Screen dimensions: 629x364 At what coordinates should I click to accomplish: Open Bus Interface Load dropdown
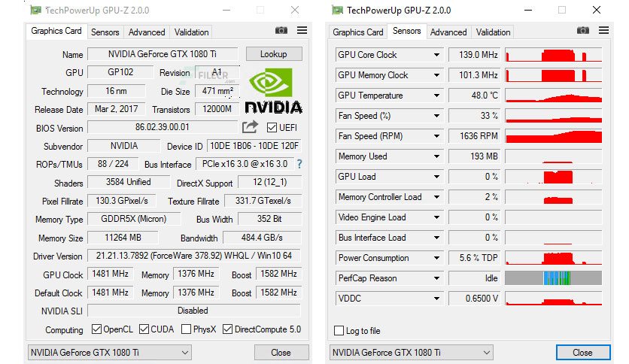436,238
